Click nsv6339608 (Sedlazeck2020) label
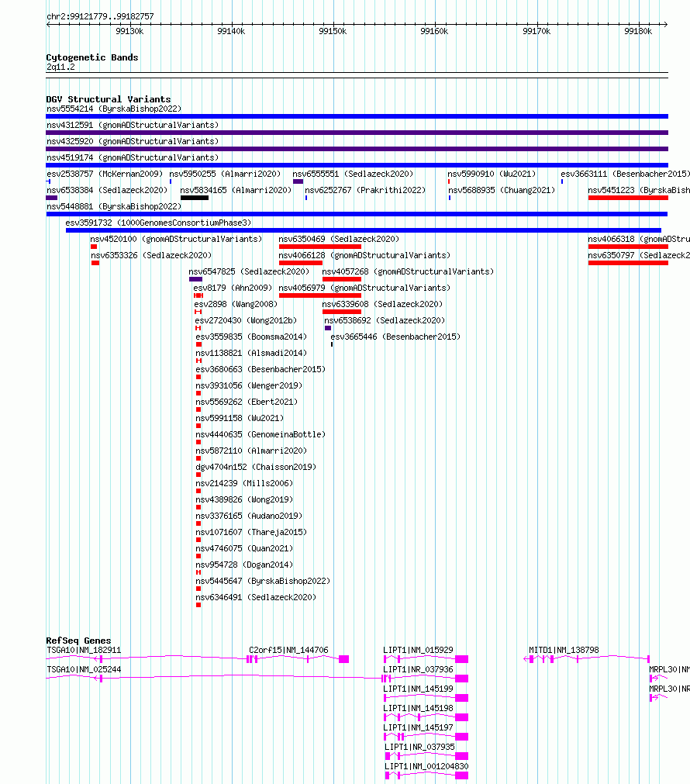Screen dimensions: 690x784 tap(382, 304)
